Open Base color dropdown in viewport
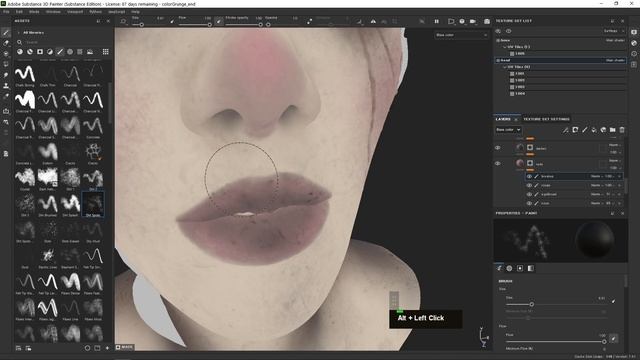The height and width of the screenshot is (360, 640). point(461,35)
